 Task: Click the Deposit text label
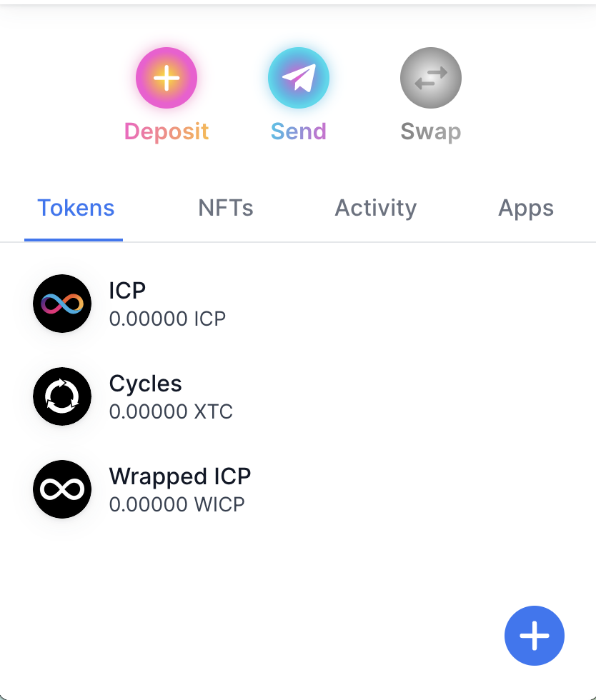tap(167, 131)
